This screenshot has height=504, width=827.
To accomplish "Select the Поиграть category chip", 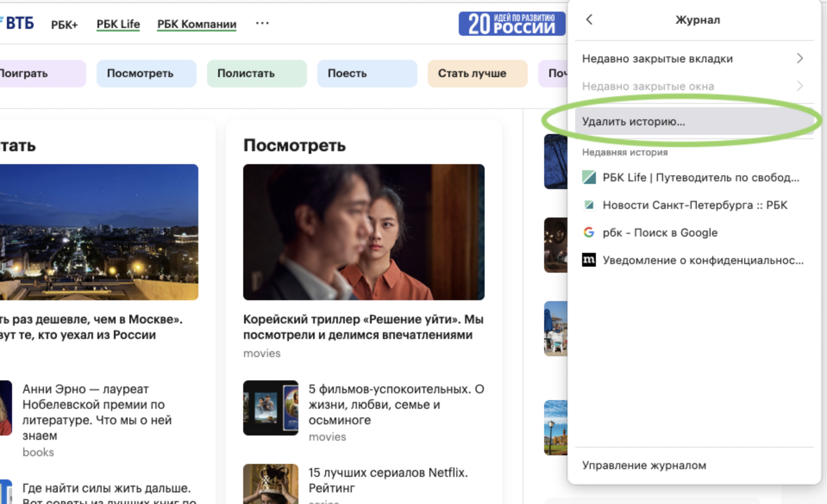I will pyautogui.click(x=43, y=73).
